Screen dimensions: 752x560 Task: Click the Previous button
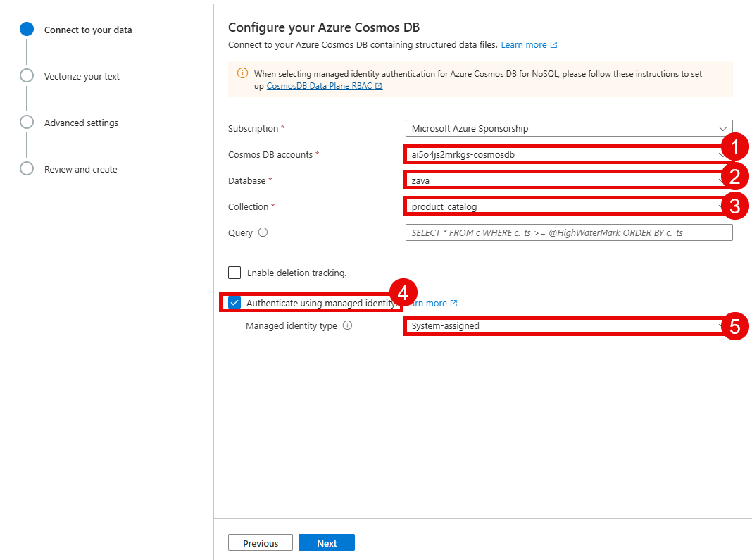tap(260, 542)
